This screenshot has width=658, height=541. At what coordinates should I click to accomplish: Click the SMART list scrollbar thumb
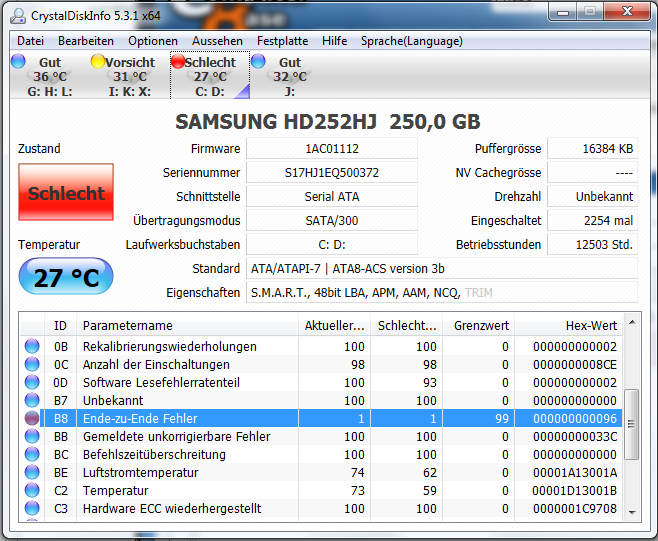(632, 424)
